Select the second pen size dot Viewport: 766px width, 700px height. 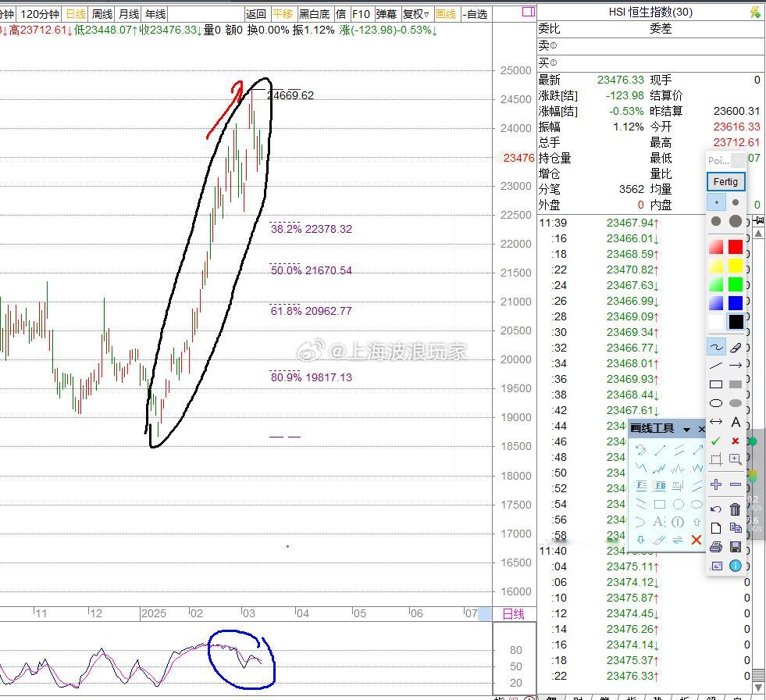[736, 202]
